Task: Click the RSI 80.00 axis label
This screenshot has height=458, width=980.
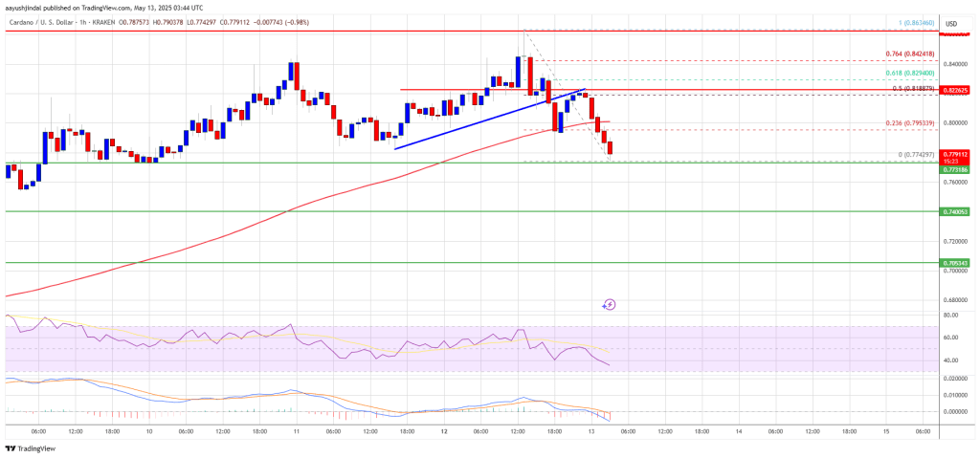Action: pos(950,315)
